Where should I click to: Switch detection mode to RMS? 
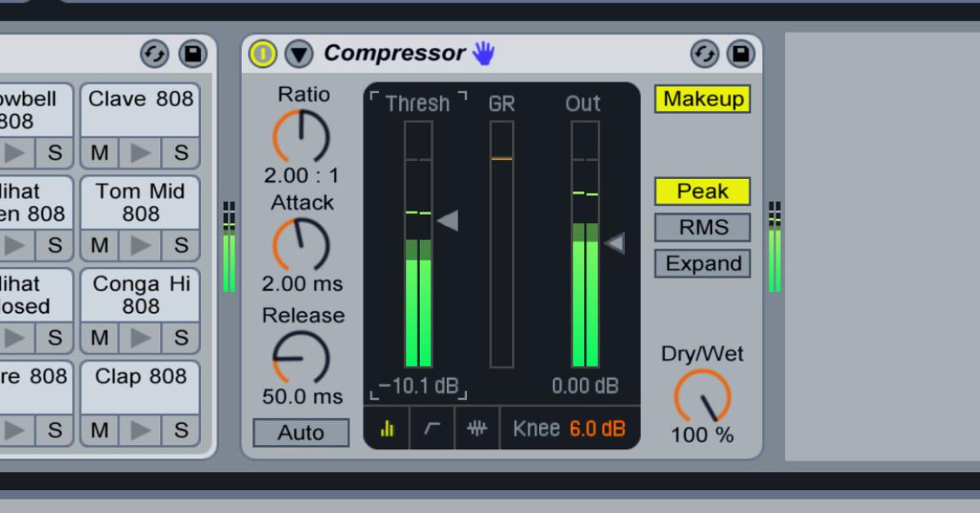[702, 227]
